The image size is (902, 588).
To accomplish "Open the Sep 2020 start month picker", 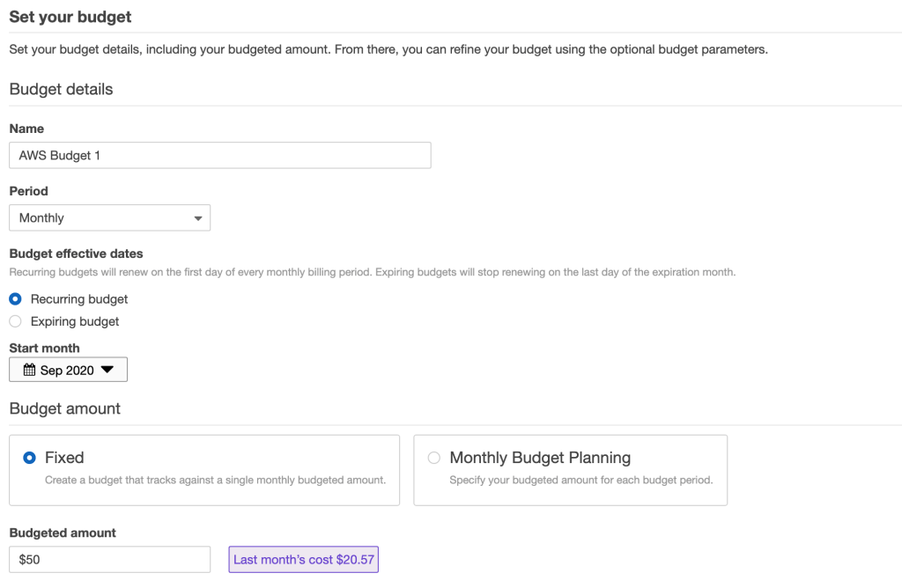I will click(x=69, y=370).
